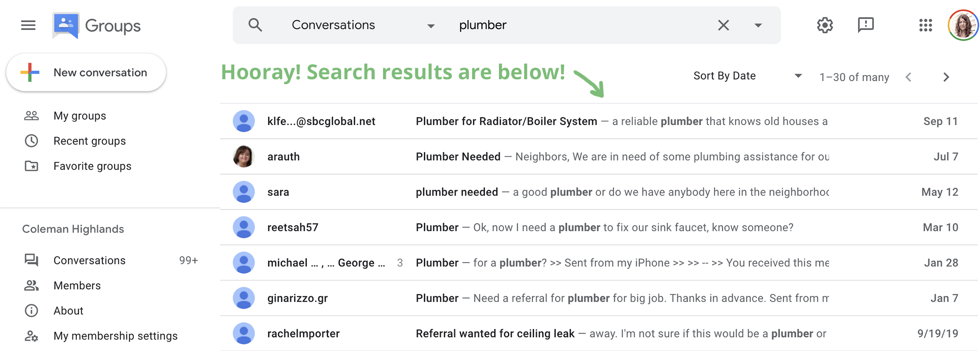Open the Google apps grid
Screen dimensions: 980x351
[x=926, y=25]
